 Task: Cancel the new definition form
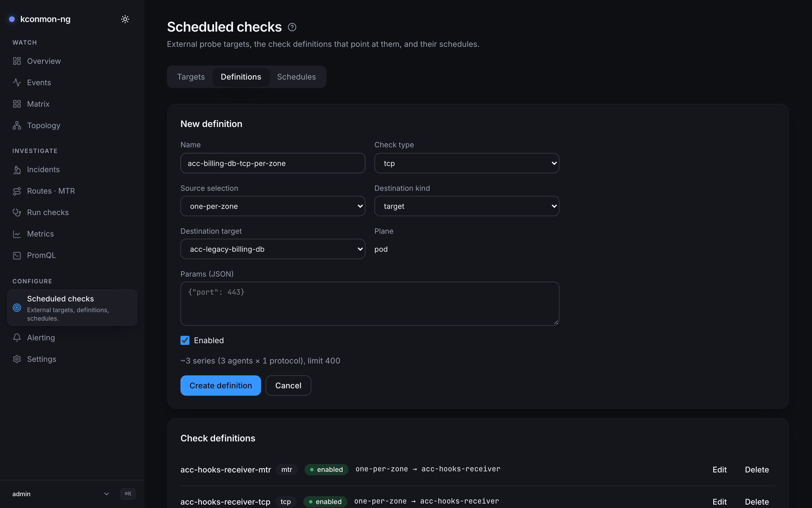click(288, 385)
